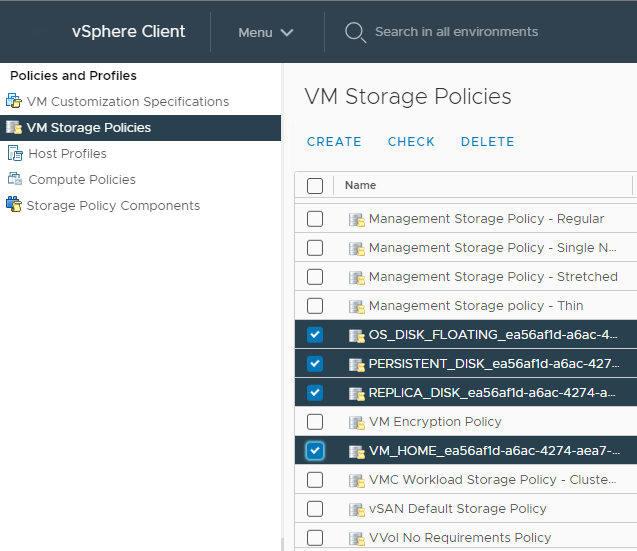Click the CREATE button
This screenshot has width=637, height=551.
click(x=334, y=142)
